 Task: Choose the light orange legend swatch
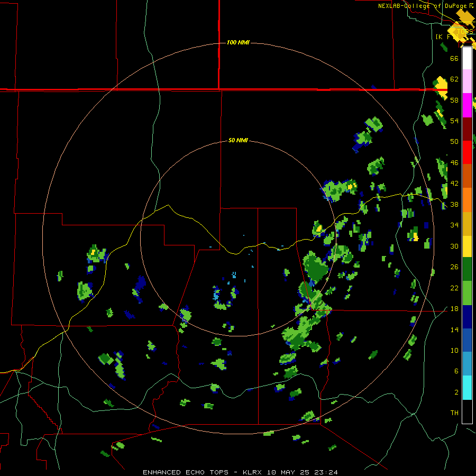click(x=467, y=200)
